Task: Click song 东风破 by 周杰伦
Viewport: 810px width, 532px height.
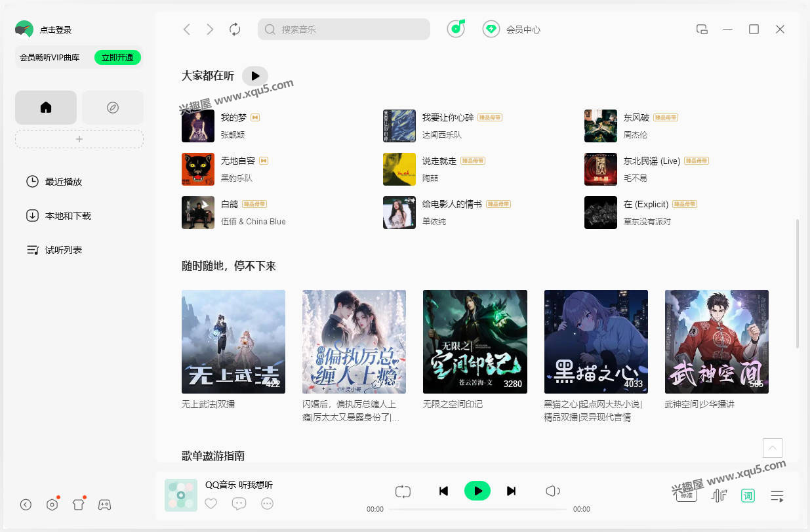Action: point(636,117)
